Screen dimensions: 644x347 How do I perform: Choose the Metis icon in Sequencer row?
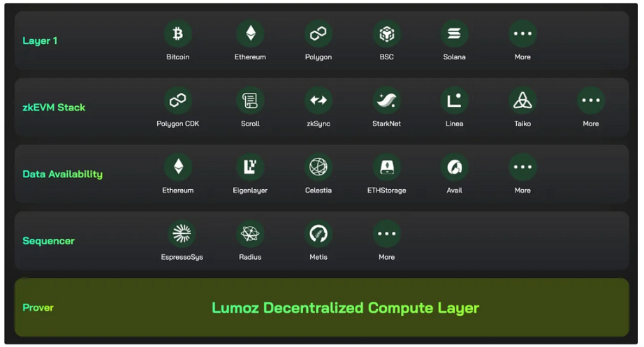(319, 234)
